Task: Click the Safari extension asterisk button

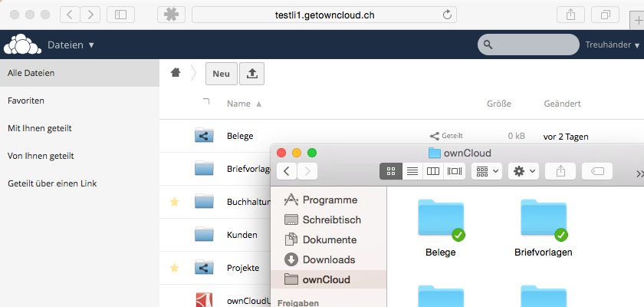Action: tap(171, 15)
